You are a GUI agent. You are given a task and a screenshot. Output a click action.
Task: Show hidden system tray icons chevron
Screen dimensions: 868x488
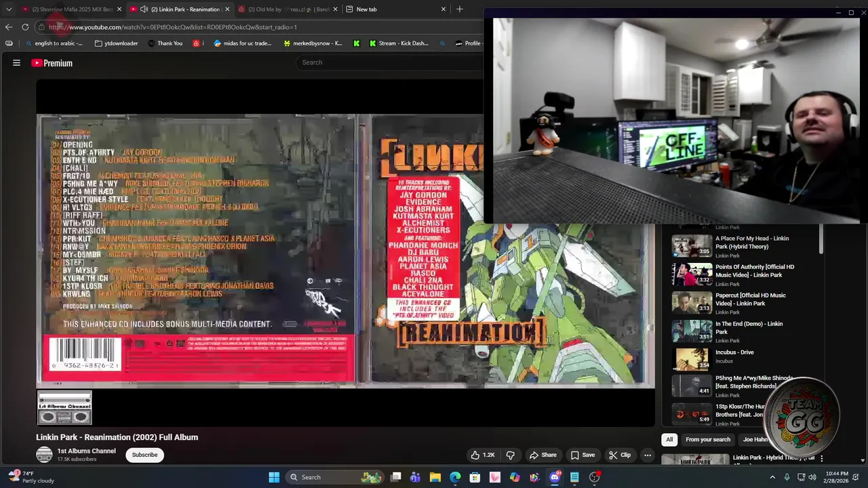point(772,477)
